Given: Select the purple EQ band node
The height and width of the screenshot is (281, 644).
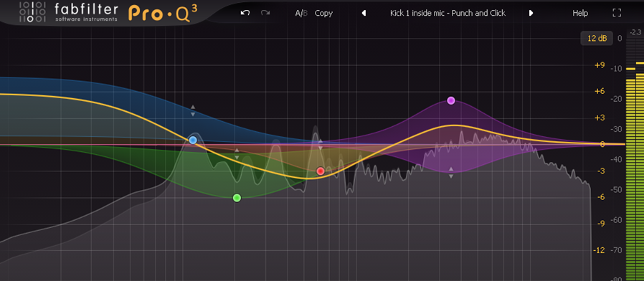Looking at the screenshot, I should click(451, 100).
